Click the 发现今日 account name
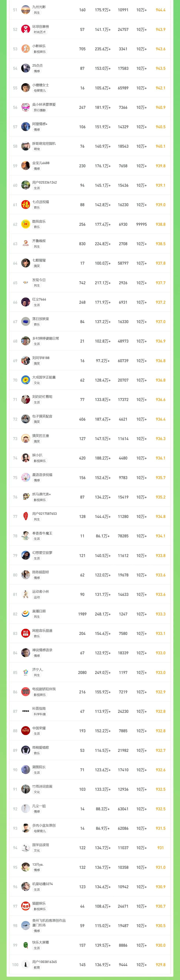This screenshot has height=980, width=180. click(39, 280)
